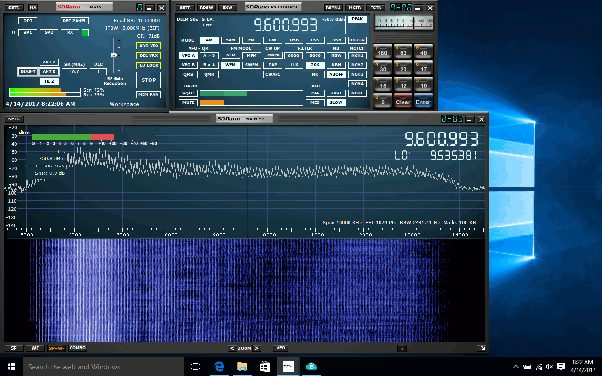The height and width of the screenshot is (376, 602).
Task: Enable notch filter NCH4
Action: [357, 83]
